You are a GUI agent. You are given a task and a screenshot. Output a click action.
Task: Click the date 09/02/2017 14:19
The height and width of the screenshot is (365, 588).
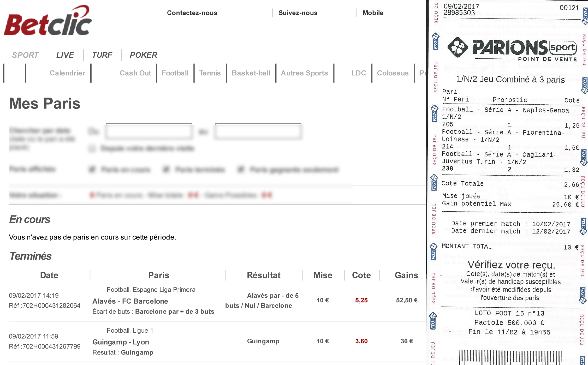coord(34,296)
